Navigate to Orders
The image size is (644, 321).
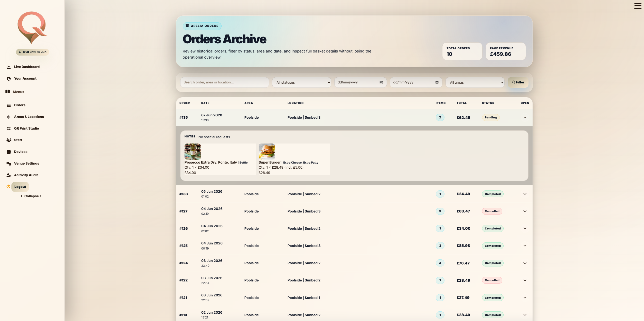point(20,105)
